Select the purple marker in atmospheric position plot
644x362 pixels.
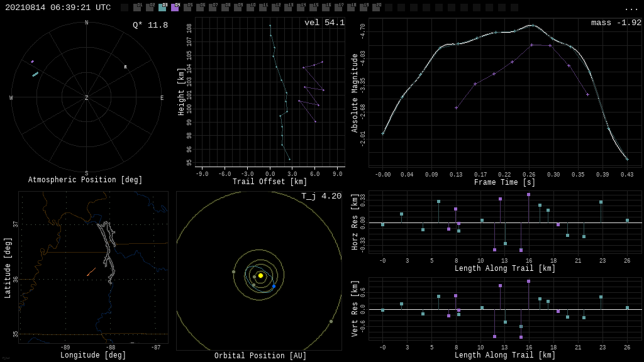tap(32, 62)
